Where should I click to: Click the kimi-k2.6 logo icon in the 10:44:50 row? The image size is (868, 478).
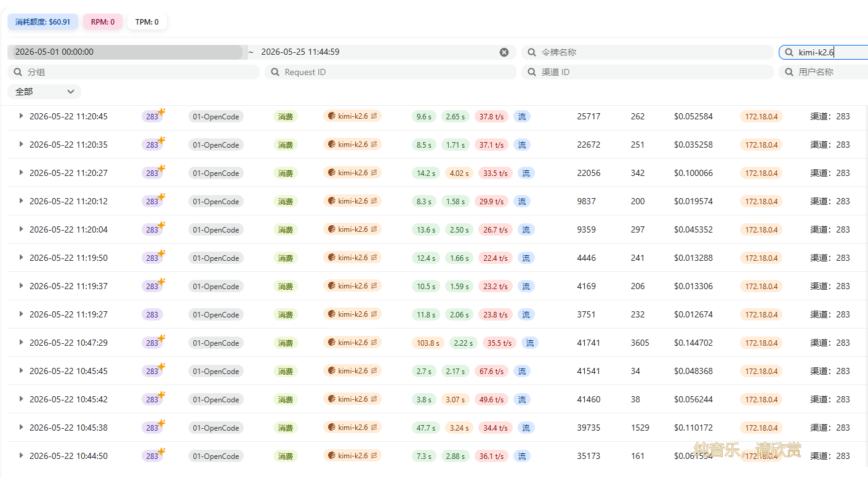[332, 456]
